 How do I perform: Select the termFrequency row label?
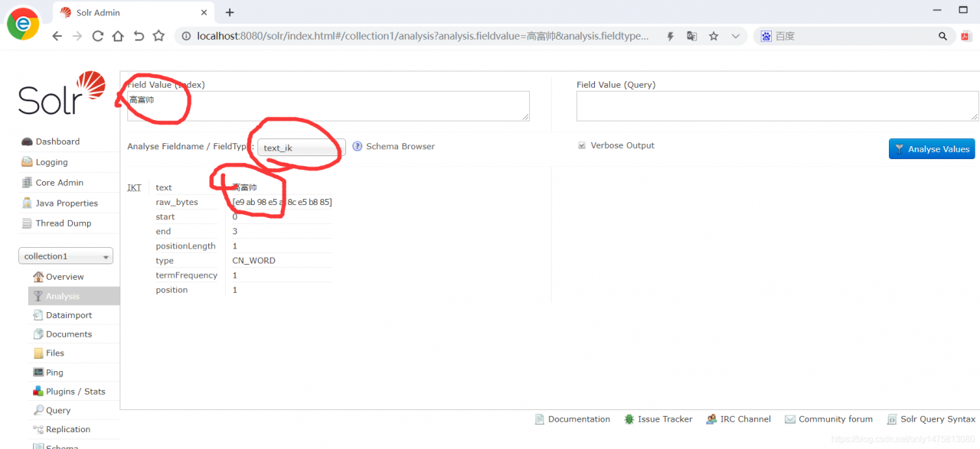[187, 275]
